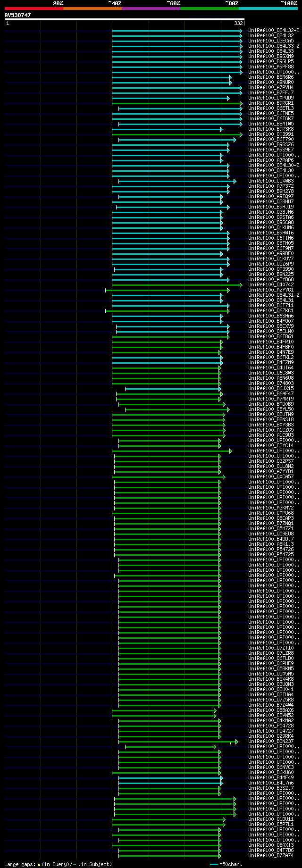Open hit UniRef100_Q3ECA5
The width and height of the screenshot is (302, 868).
coord(271,41)
